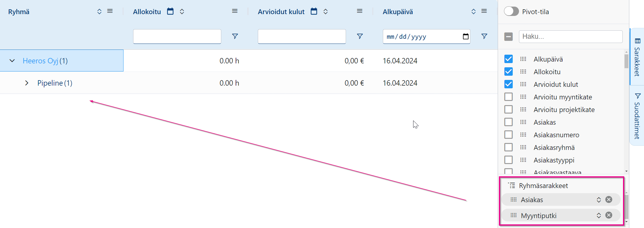Viewport: 644px width, 228px height.
Task: Open the Ryhmä column hamburger menu
Action: [110, 11]
